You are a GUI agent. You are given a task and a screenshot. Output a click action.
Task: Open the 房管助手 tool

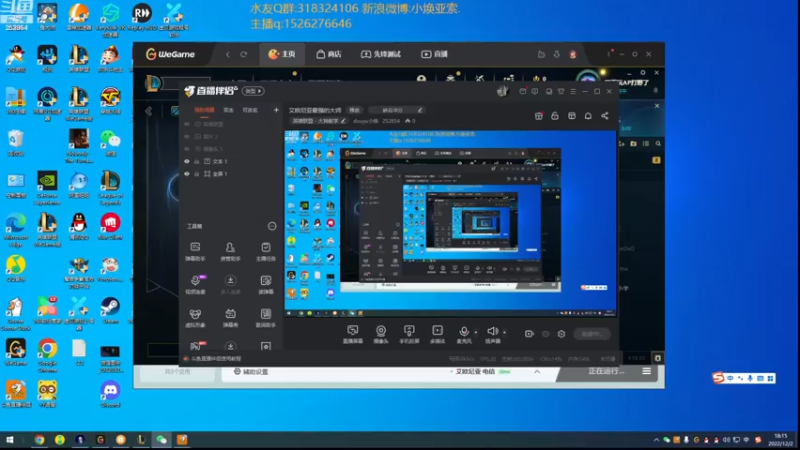point(230,252)
